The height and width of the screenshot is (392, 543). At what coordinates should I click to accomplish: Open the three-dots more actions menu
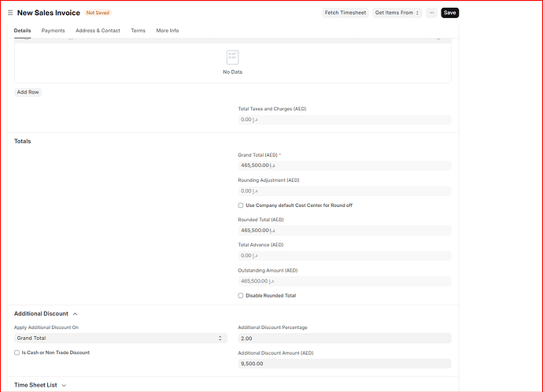(x=431, y=13)
